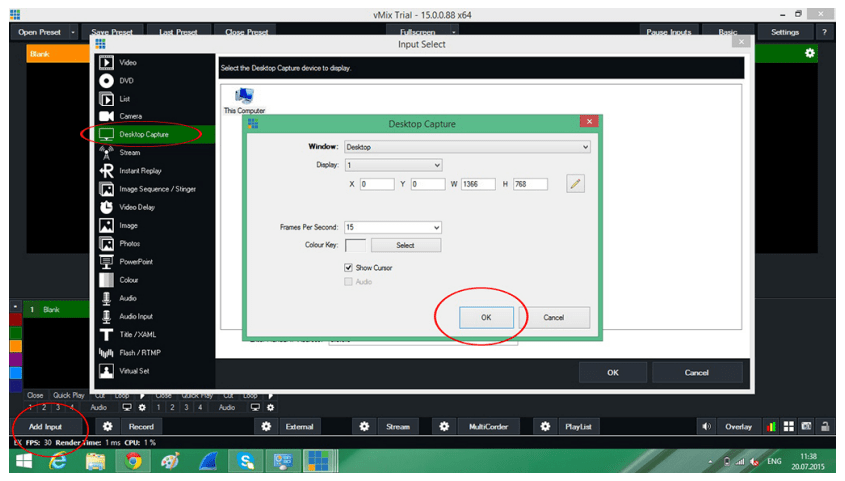Click the purple colour tab on left
Screen dimensions: 845x481
pyautogui.click(x=16, y=359)
